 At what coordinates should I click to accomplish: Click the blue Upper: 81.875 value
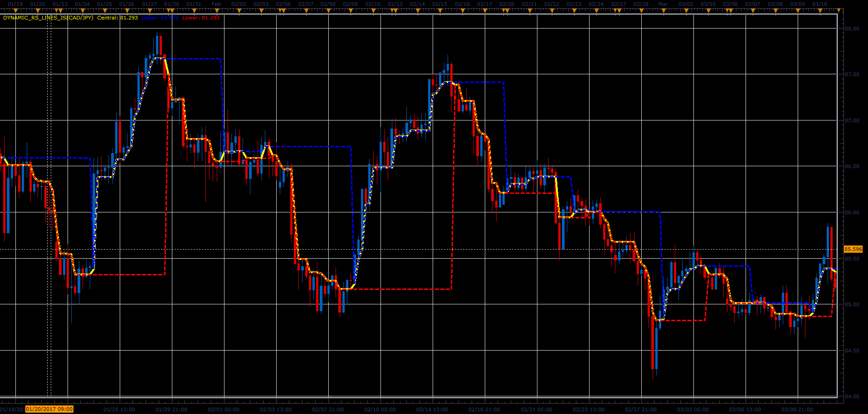click(x=160, y=18)
